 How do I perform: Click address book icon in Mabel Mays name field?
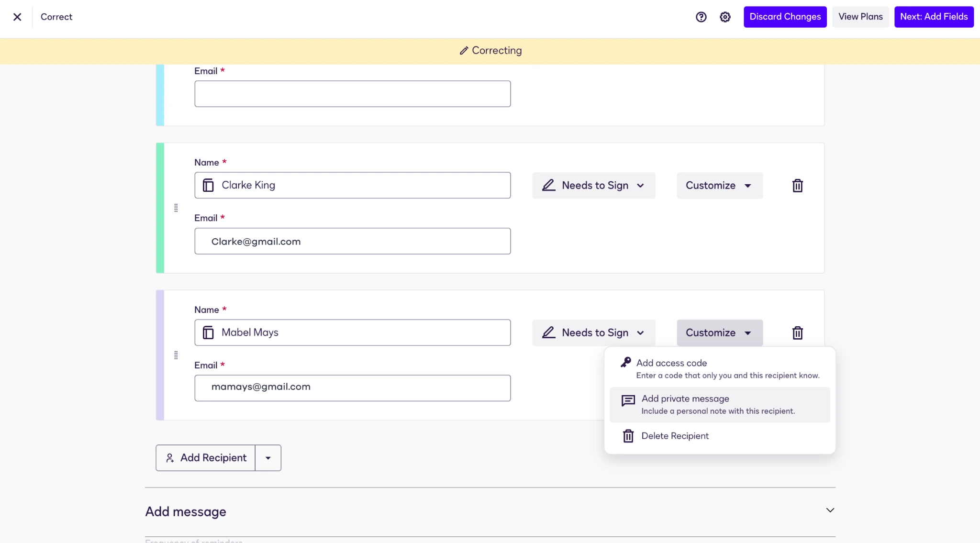(208, 332)
